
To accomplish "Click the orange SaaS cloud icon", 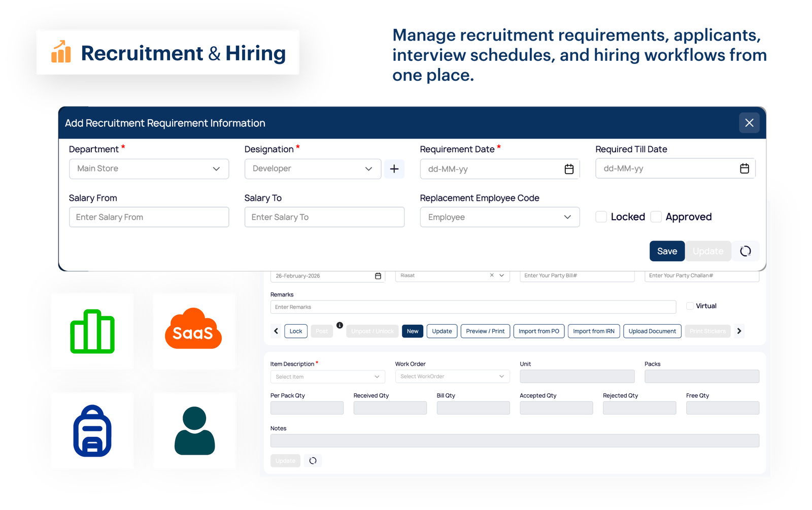I will point(194,331).
